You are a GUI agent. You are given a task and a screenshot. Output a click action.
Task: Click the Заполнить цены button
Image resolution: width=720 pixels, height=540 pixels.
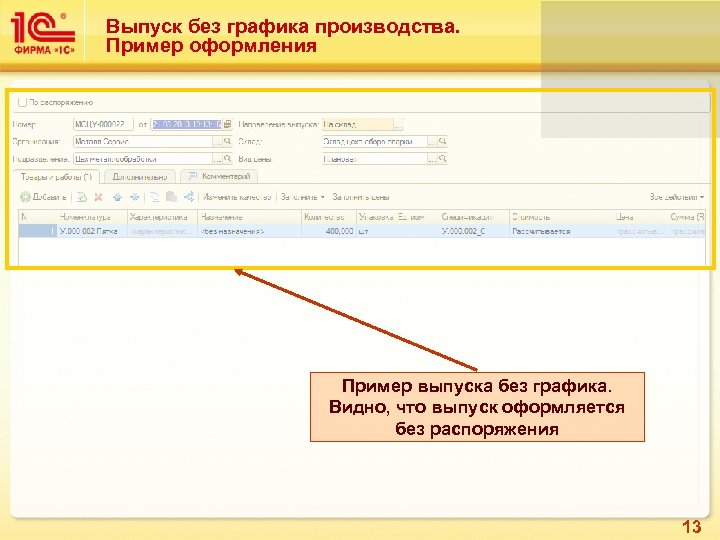click(361, 197)
